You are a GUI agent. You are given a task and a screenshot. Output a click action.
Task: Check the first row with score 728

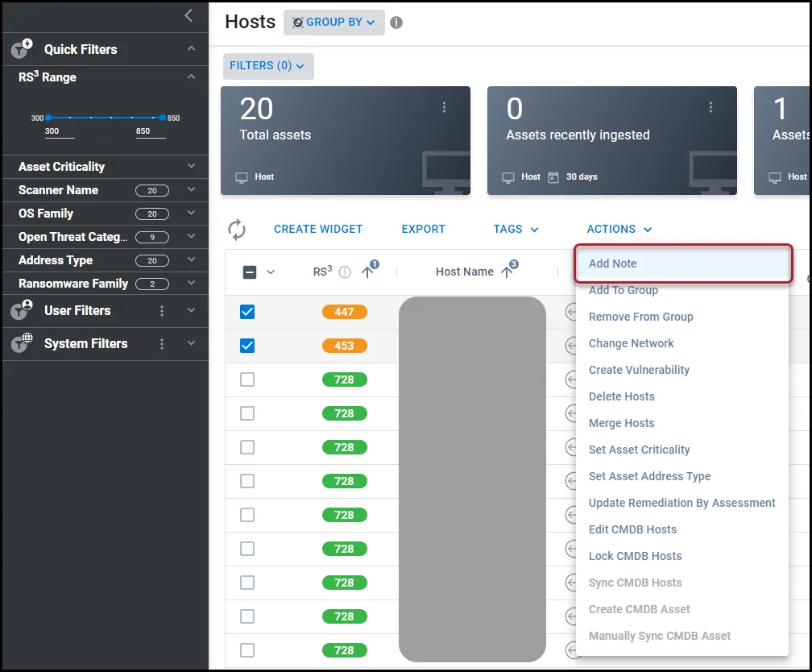coord(247,380)
